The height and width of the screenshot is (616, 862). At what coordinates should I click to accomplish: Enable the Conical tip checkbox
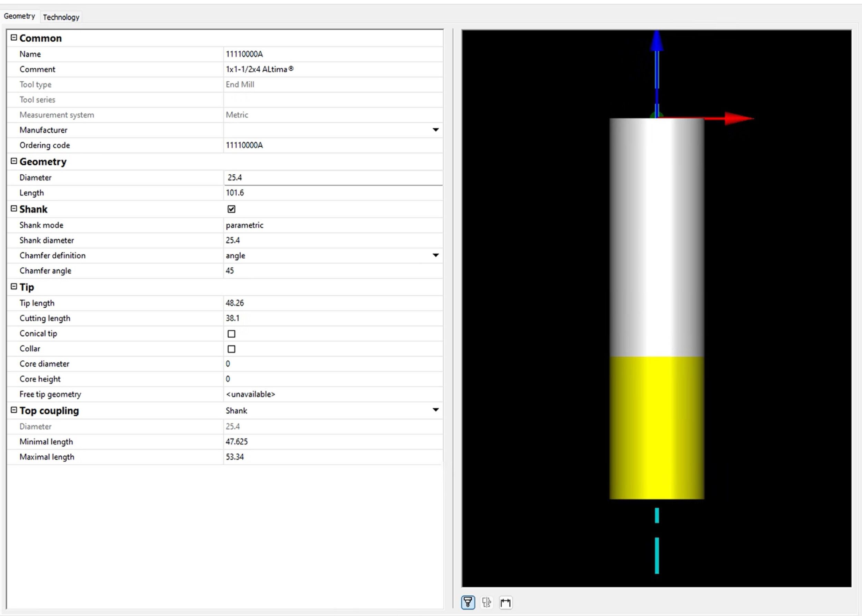point(231,334)
